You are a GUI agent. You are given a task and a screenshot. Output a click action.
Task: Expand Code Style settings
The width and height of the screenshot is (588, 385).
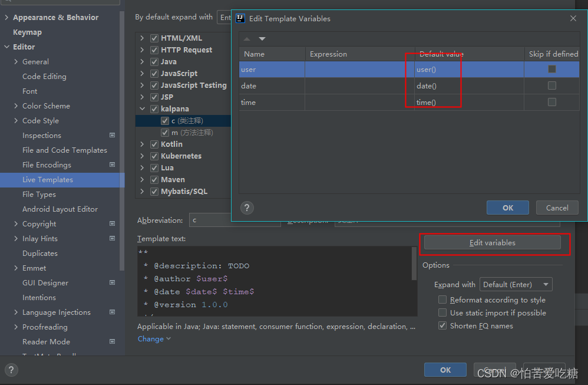tap(16, 120)
